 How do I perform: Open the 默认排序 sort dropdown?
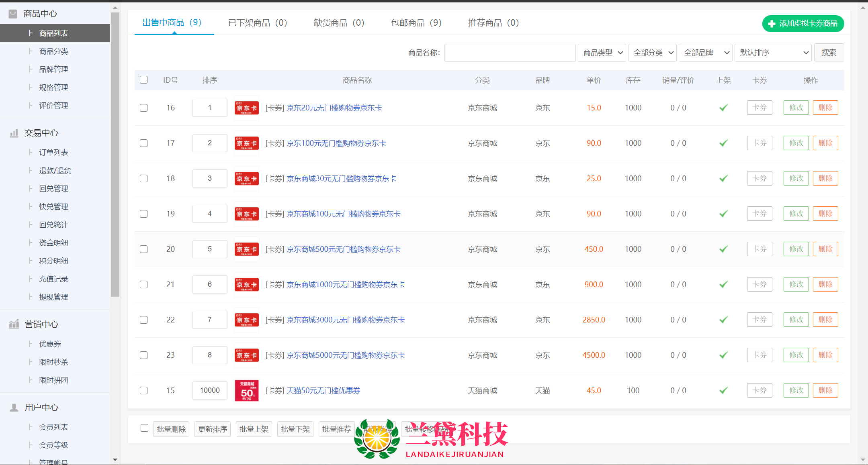point(773,53)
